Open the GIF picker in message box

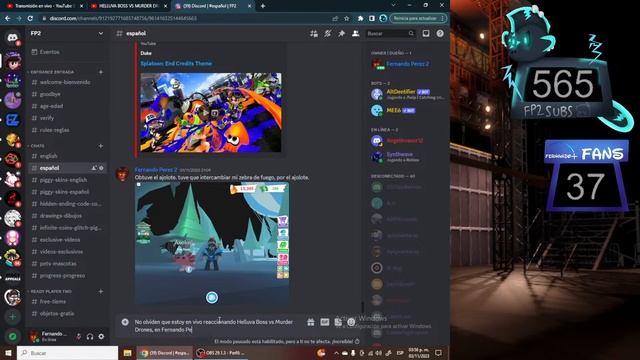(324, 322)
